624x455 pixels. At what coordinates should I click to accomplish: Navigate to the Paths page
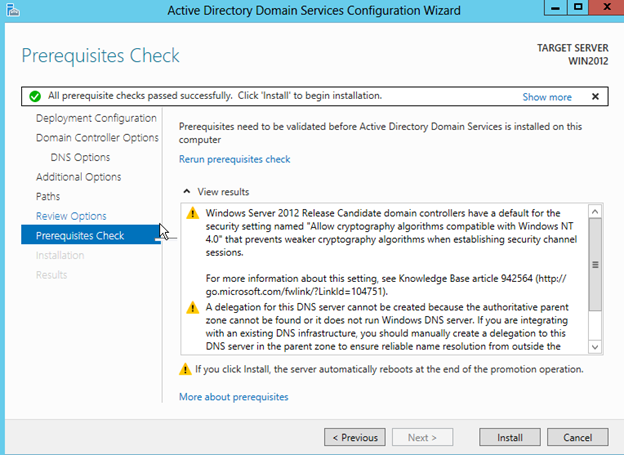pyautogui.click(x=48, y=196)
